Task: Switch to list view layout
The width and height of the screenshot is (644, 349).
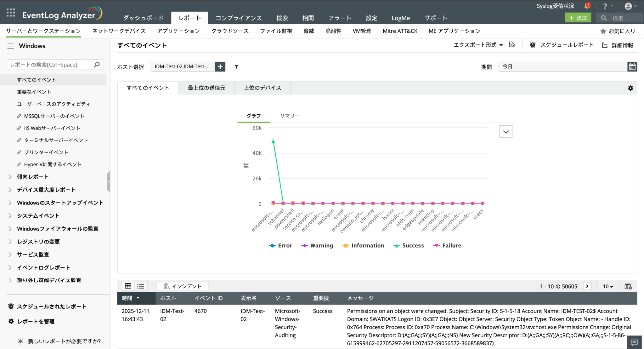Action: [141, 286]
